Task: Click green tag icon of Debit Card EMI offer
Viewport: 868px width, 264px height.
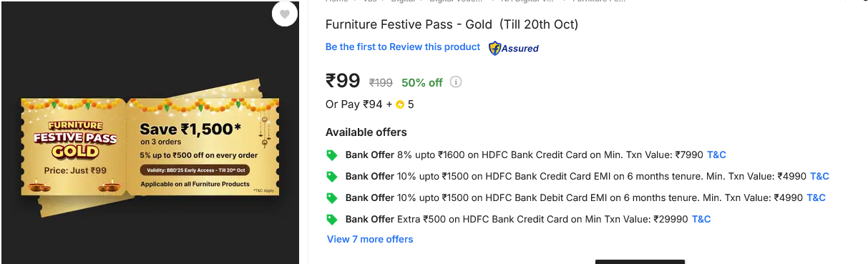Action: 331,197
